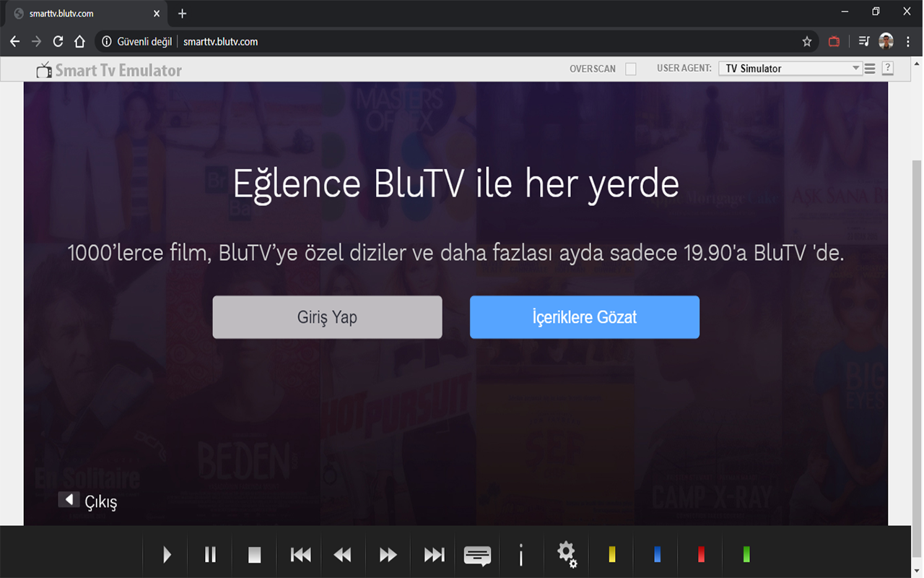
Task: Click the Stop remote button
Action: 254,554
